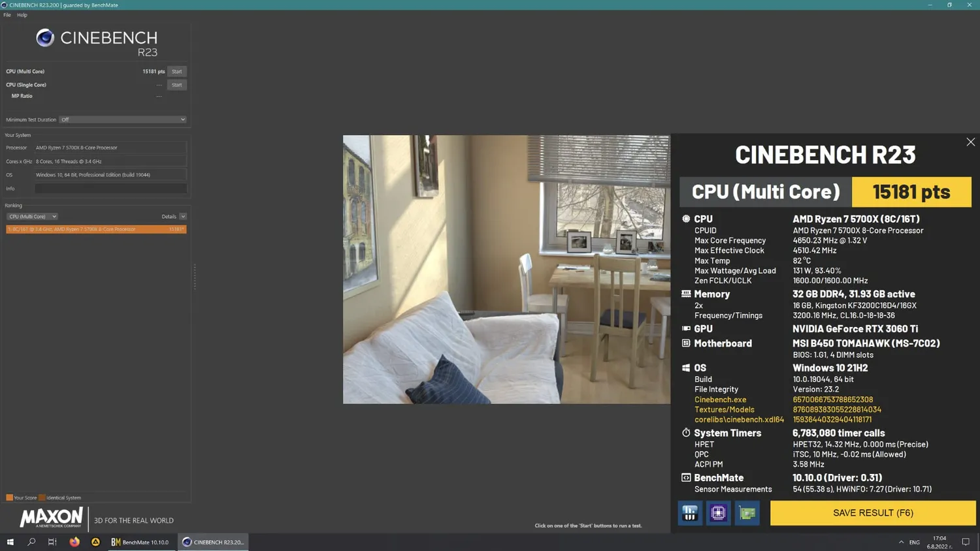Click the corelibs/cinebench.xdl64 integrity entry
980x551 pixels.
coord(739,420)
